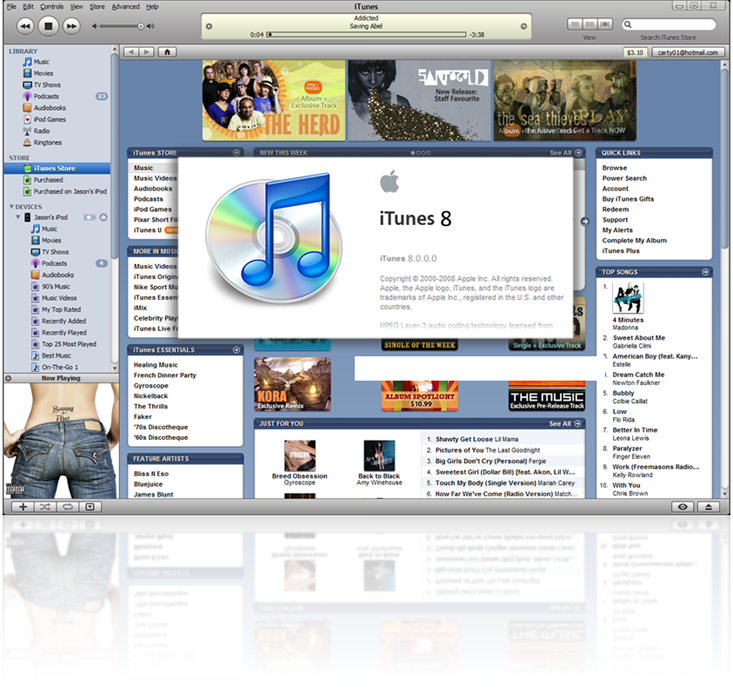This screenshot has height=690, width=733.
Task: Open My Top Rated playlist
Action: (61, 309)
